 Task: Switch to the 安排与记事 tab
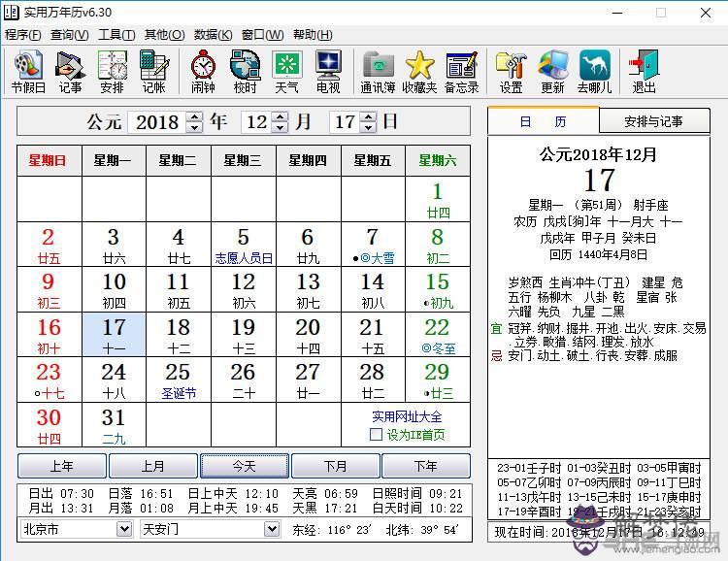coord(652,121)
